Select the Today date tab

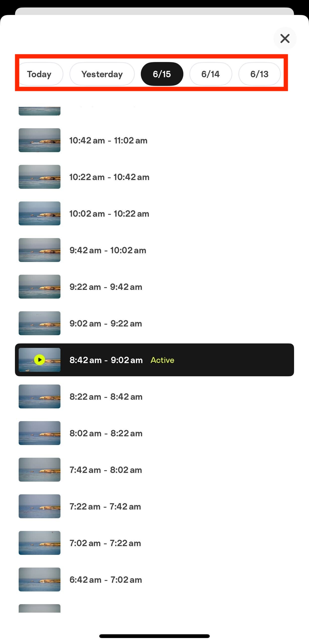point(40,74)
